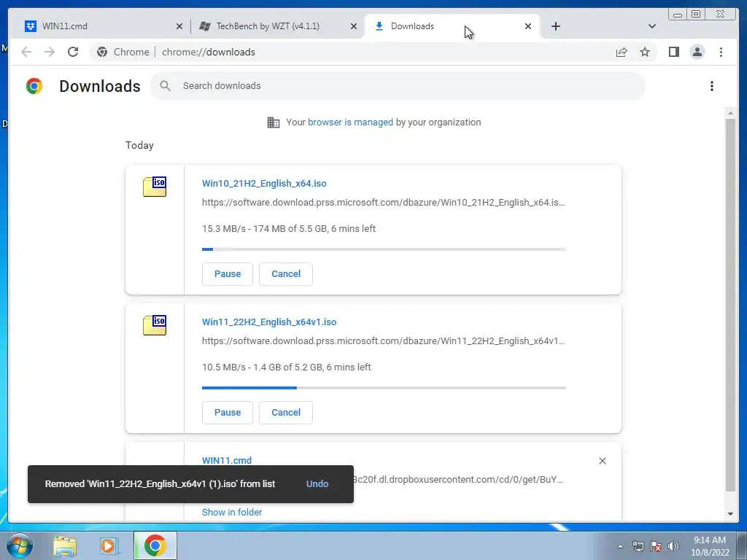This screenshot has width=747, height=560.
Task: Close the TechBench by WZT tab
Action: tap(354, 26)
